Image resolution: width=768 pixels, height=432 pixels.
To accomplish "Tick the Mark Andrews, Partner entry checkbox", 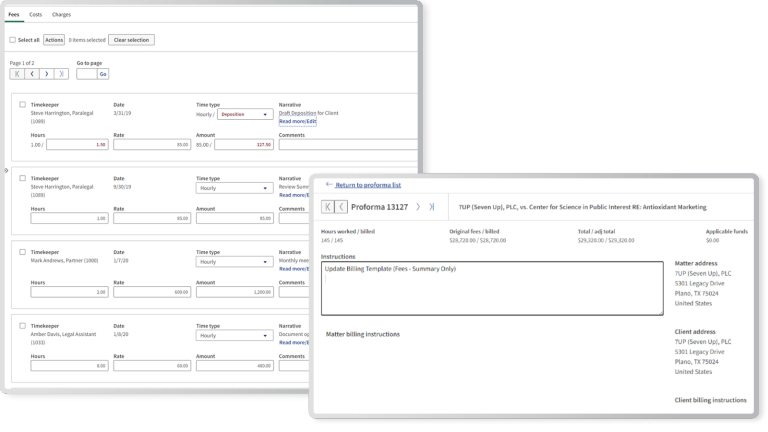I will click(23, 252).
